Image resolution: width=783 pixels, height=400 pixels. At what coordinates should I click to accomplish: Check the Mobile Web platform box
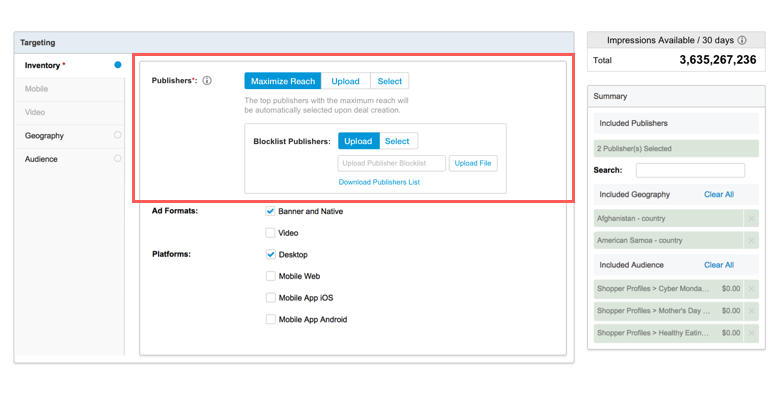coord(270,276)
